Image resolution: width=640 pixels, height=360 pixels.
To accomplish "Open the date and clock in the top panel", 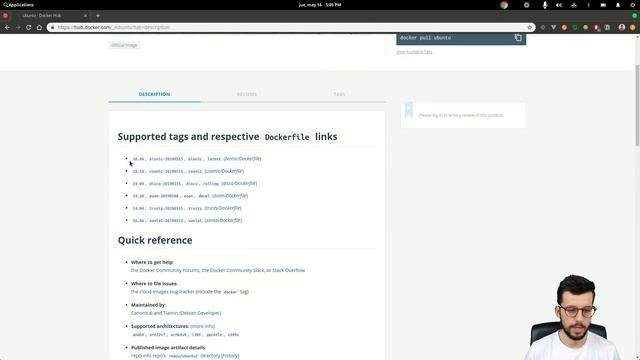I will pos(320,5).
